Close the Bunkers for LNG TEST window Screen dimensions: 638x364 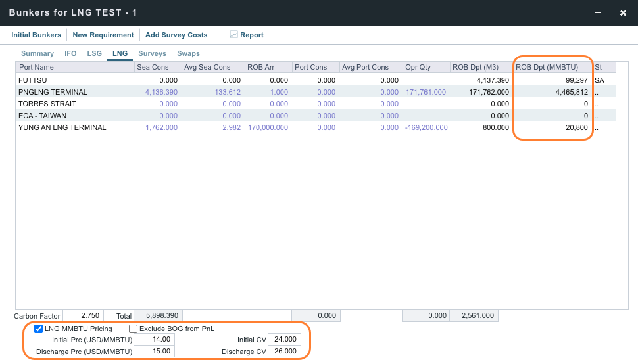[623, 13]
